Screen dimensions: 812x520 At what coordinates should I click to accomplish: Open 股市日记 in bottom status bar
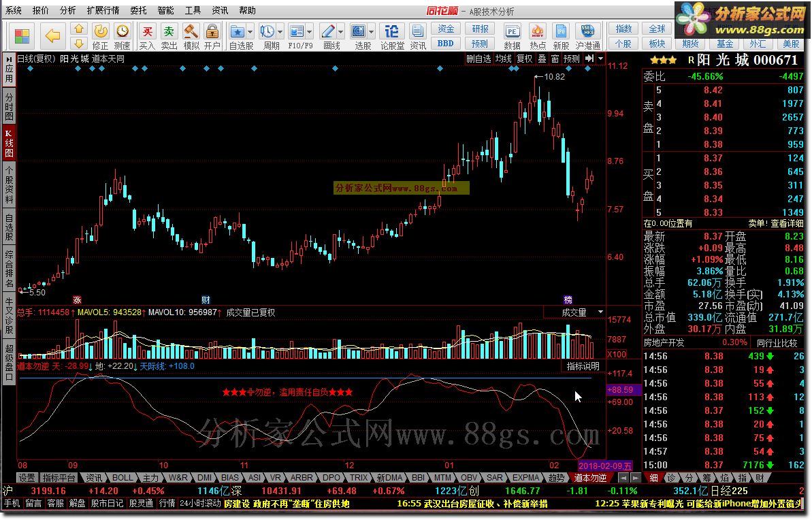click(107, 504)
